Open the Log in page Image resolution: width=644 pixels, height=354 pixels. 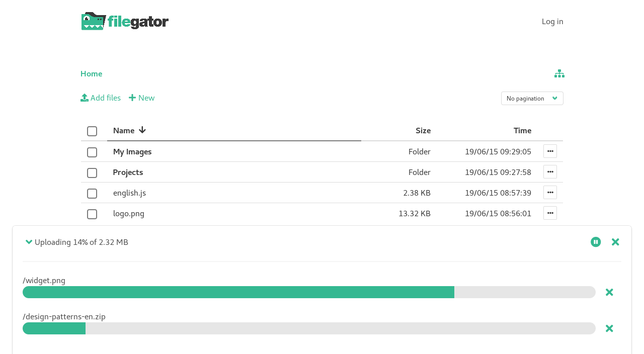click(552, 21)
